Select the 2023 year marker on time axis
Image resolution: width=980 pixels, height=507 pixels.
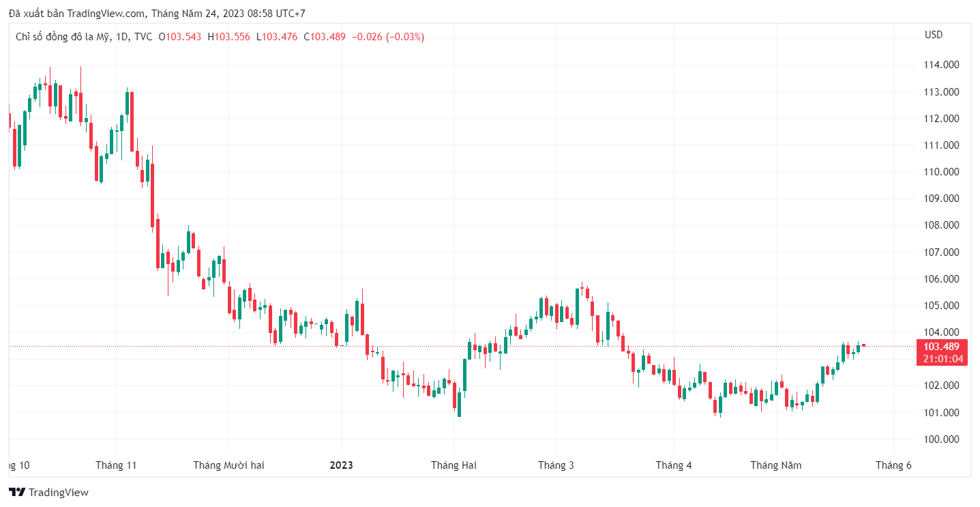(341, 465)
